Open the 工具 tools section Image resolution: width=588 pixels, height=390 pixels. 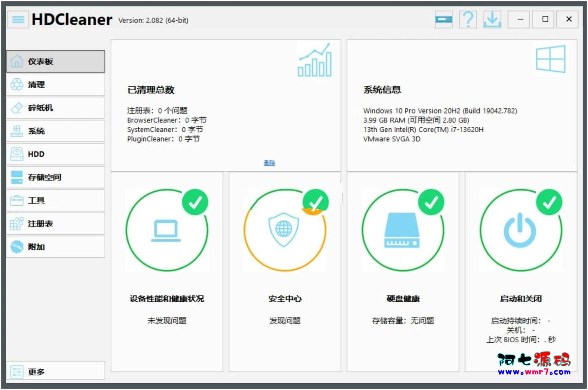tap(56, 201)
